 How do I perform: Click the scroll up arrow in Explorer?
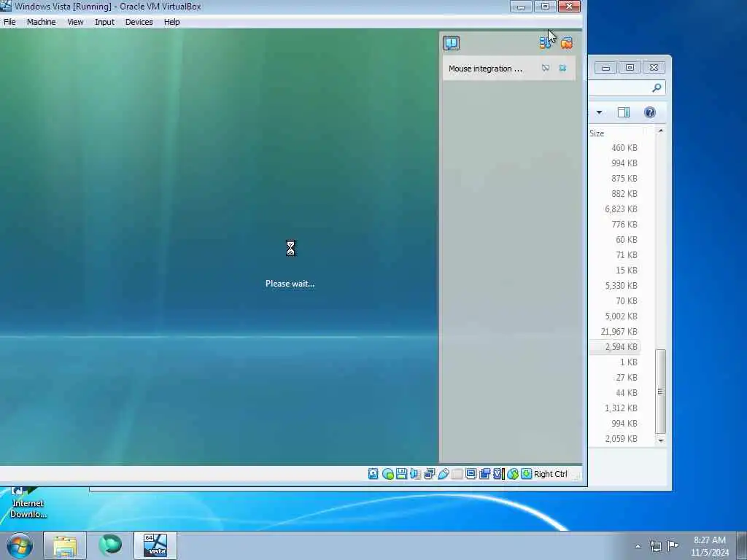[661, 131]
